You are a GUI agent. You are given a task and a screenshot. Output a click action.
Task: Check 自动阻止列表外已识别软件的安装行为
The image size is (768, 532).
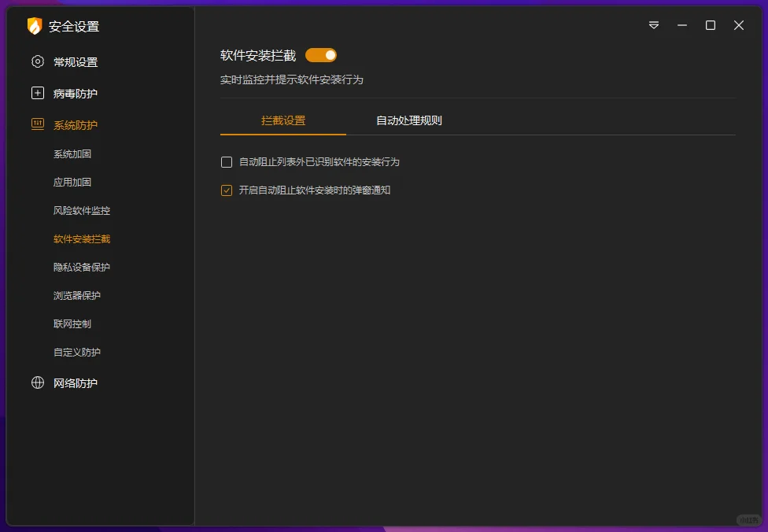pos(227,162)
